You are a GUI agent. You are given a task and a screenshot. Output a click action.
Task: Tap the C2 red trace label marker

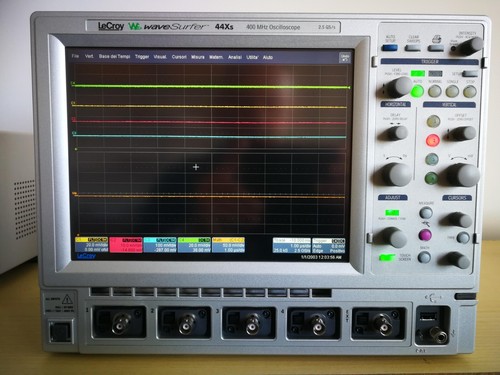(x=74, y=119)
